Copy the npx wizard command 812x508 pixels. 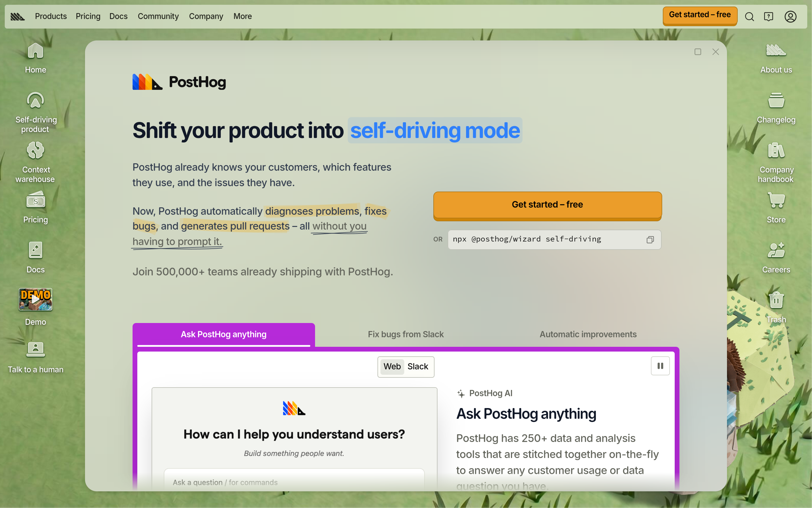[x=650, y=239]
